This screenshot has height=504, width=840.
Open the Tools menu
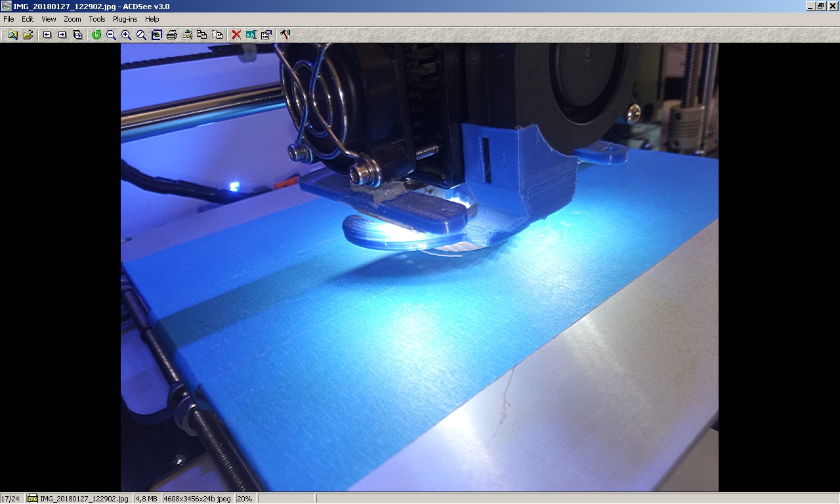point(97,19)
